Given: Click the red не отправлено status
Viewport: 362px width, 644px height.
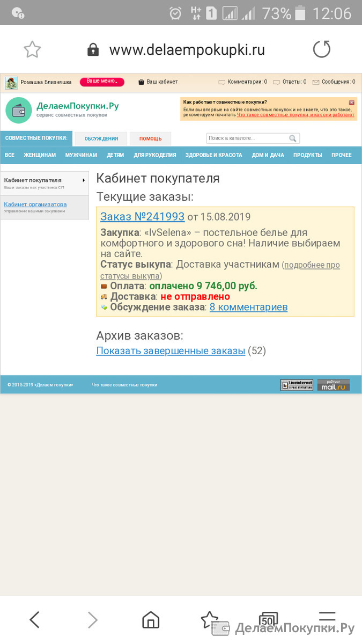Looking at the screenshot, I should pyautogui.click(x=195, y=296).
